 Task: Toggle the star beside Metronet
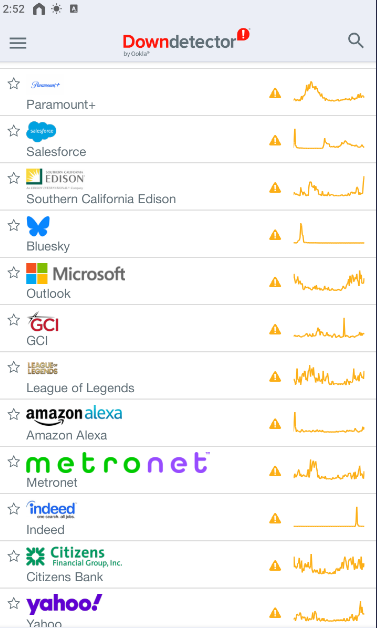14,461
